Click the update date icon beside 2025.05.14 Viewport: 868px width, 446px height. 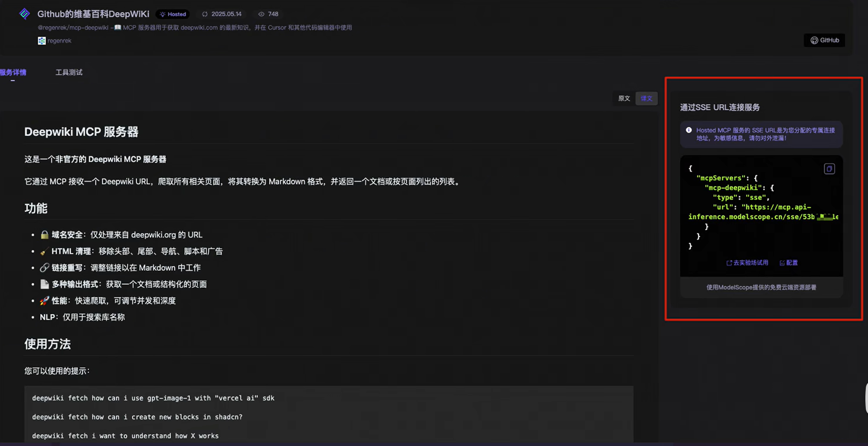coord(205,14)
